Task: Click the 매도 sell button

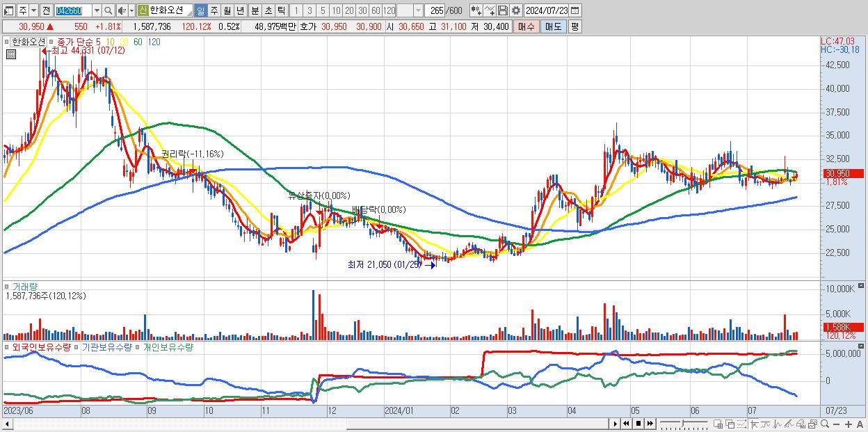Action: click(x=553, y=26)
